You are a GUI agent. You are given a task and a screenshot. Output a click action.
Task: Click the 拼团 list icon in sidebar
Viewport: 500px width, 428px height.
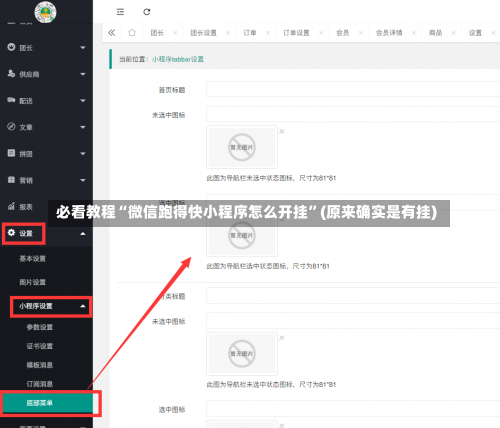point(11,153)
